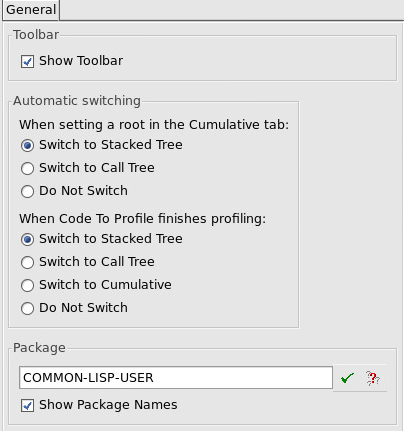Select Switch to Stacked Tree after profiling finishes
The width and height of the screenshot is (404, 431).
(27, 239)
